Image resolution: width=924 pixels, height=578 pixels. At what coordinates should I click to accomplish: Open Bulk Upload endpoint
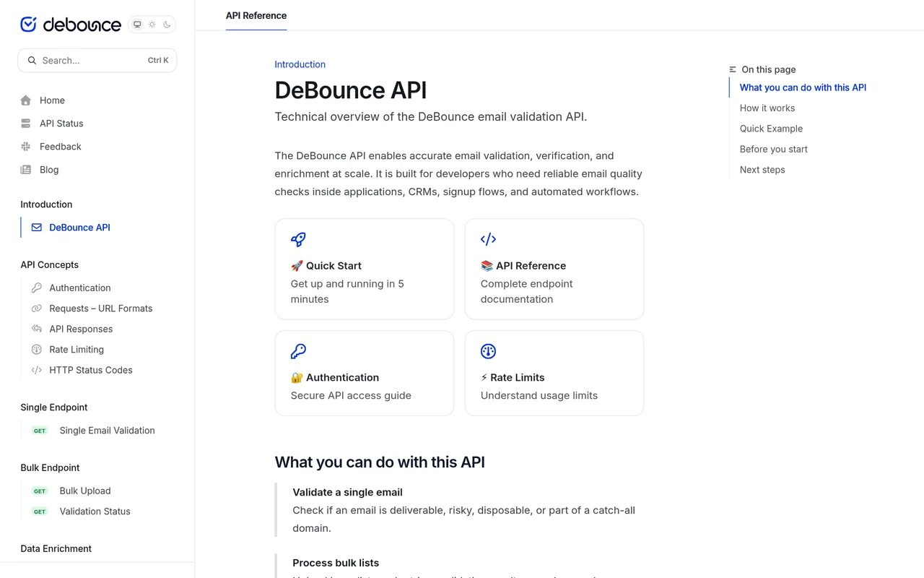[x=85, y=491]
